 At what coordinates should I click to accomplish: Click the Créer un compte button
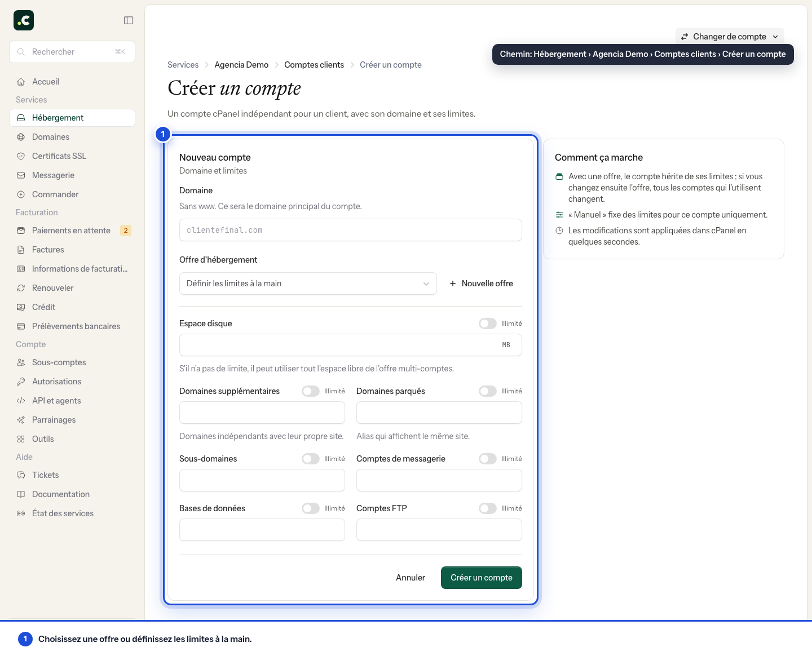482,578
